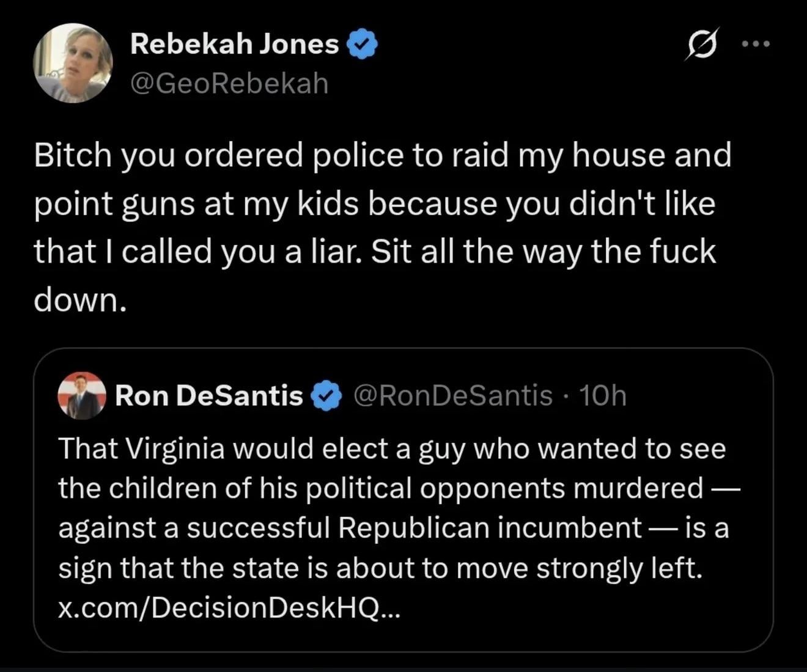Screen dimensions: 807x672
Task: Click Ron DeSantis's blue verified badge
Action: (x=326, y=396)
